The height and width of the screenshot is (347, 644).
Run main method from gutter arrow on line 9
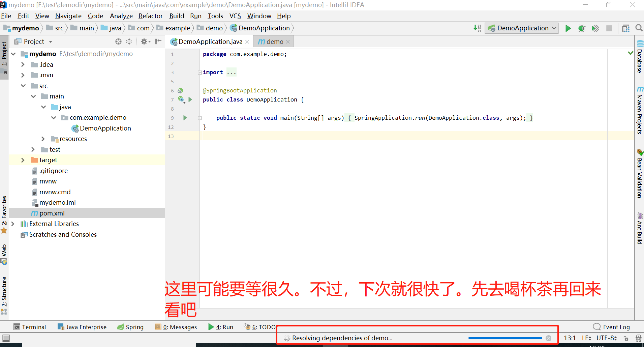point(185,118)
